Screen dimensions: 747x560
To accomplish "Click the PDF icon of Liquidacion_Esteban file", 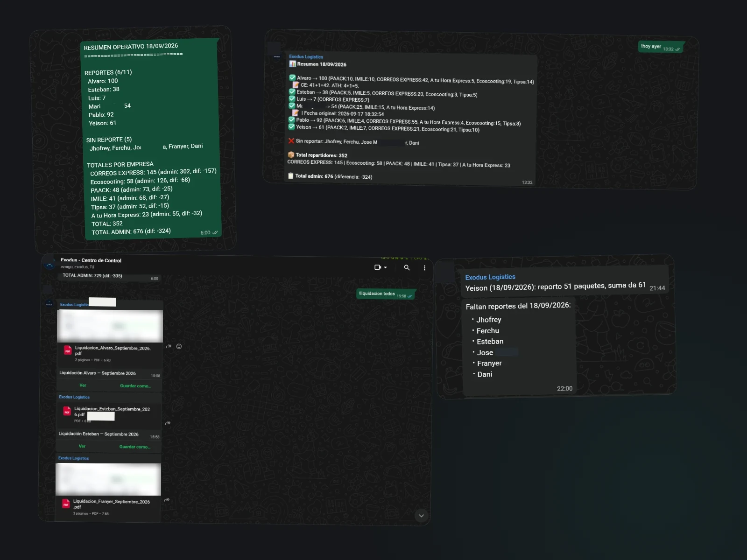I will 67,411.
